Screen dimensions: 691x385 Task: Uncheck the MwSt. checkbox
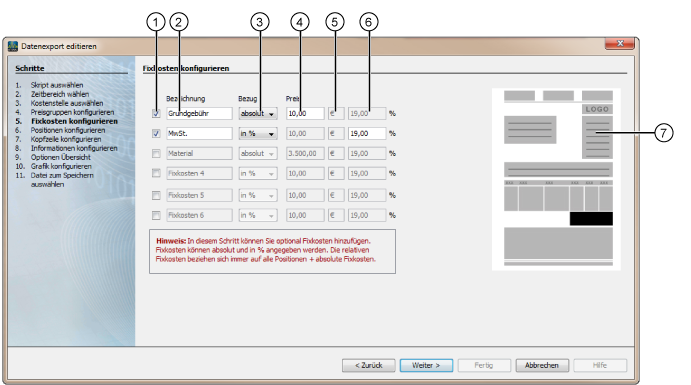156,133
